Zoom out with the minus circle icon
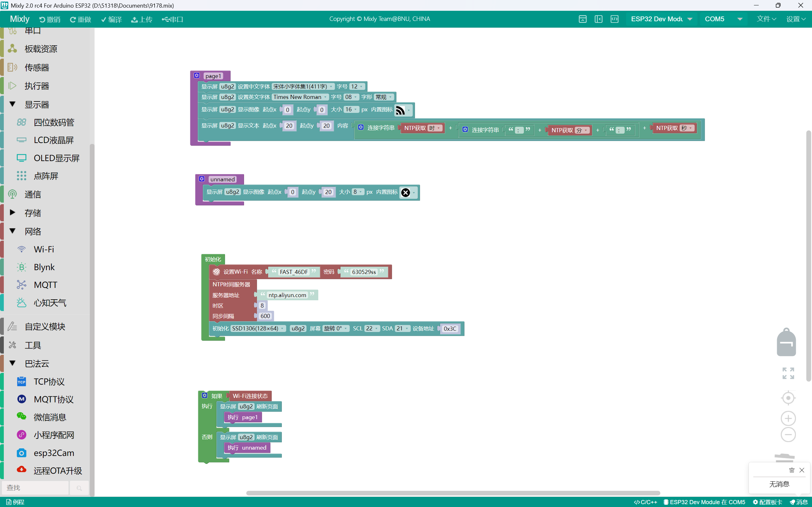The image size is (812, 507). point(788,435)
